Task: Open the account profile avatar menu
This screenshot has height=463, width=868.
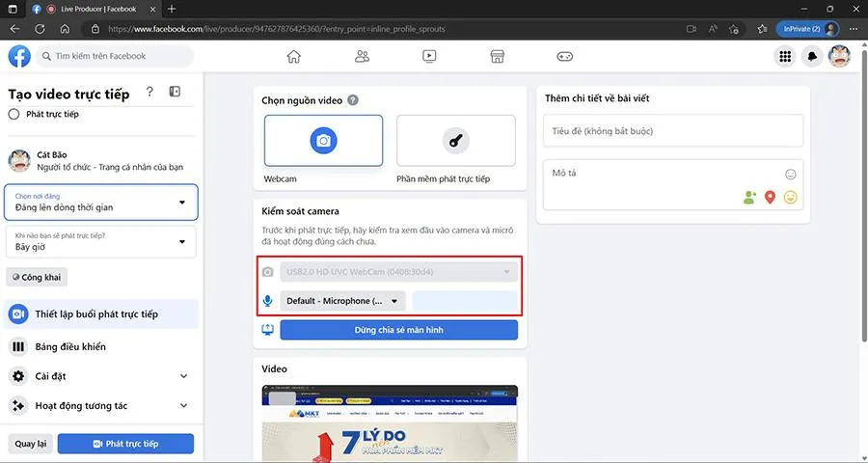Action: click(839, 57)
